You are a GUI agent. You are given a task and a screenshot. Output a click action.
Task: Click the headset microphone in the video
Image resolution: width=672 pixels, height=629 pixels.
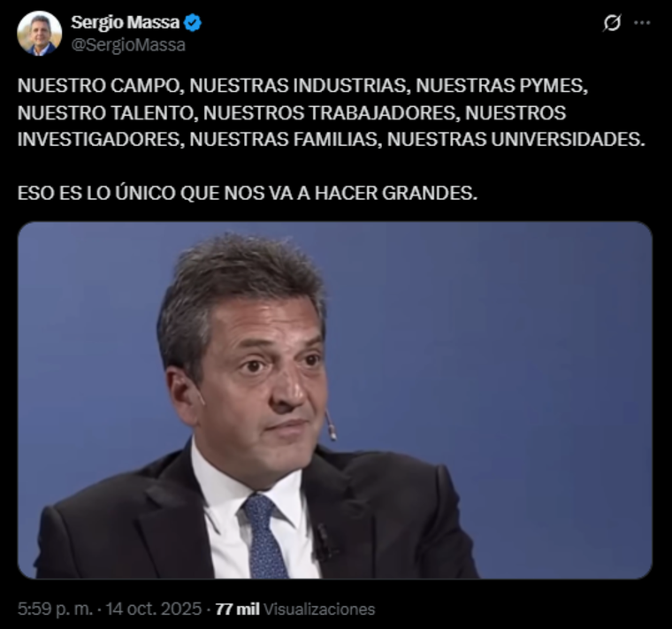pyautogui.click(x=331, y=424)
